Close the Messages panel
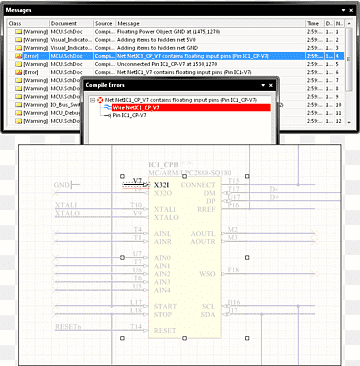This screenshot has height=366, width=360. click(x=351, y=10)
